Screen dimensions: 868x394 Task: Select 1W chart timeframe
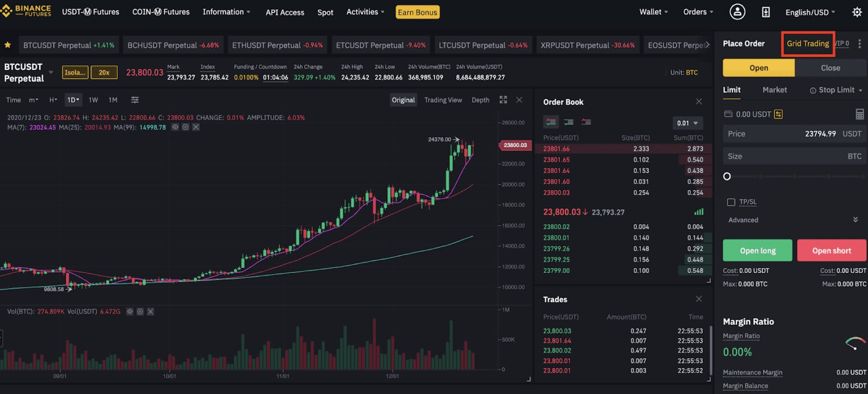[x=93, y=100]
